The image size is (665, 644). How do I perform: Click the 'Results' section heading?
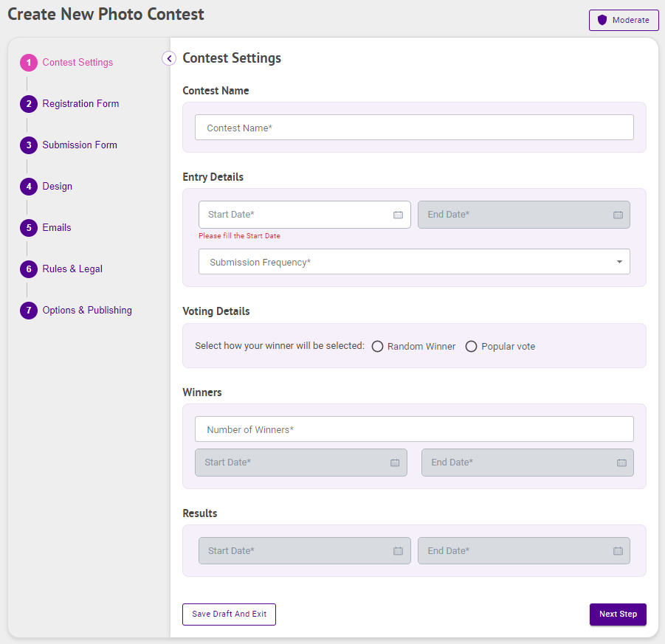tap(200, 513)
